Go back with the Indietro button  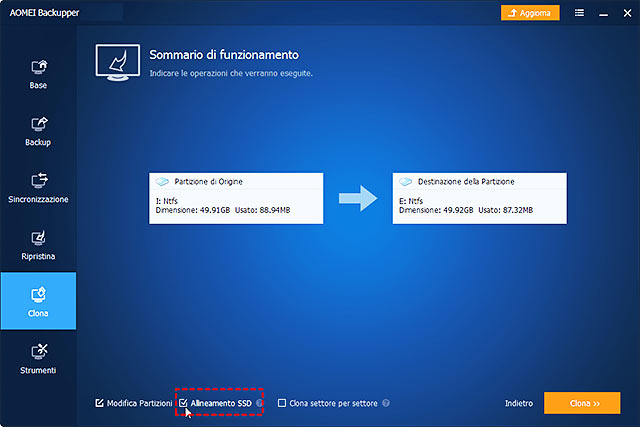click(x=518, y=403)
